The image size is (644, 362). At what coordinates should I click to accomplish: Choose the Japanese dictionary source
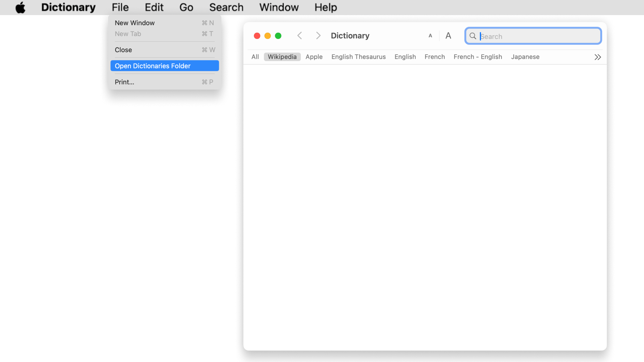pos(525,57)
